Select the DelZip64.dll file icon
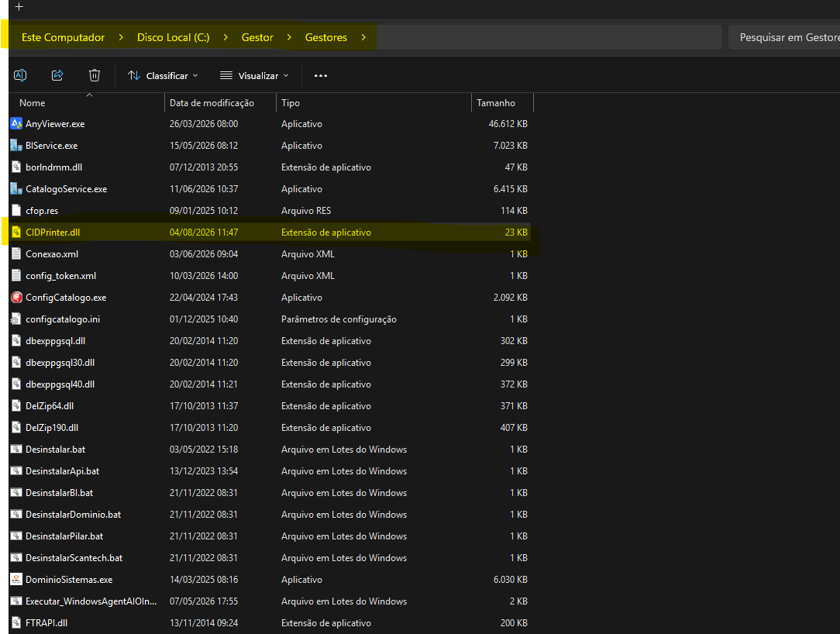Image resolution: width=840 pixels, height=634 pixels. pyautogui.click(x=16, y=406)
